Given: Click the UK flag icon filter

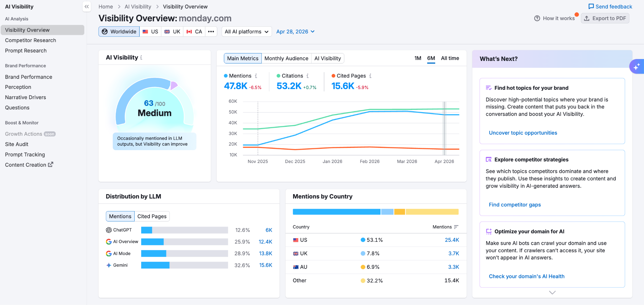Looking at the screenshot, I should click(x=167, y=31).
